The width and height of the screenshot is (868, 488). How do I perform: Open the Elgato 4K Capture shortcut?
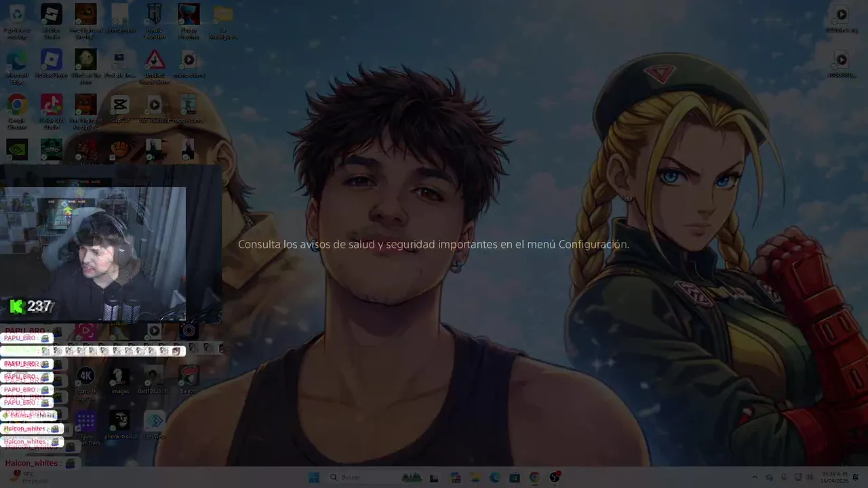click(x=85, y=383)
